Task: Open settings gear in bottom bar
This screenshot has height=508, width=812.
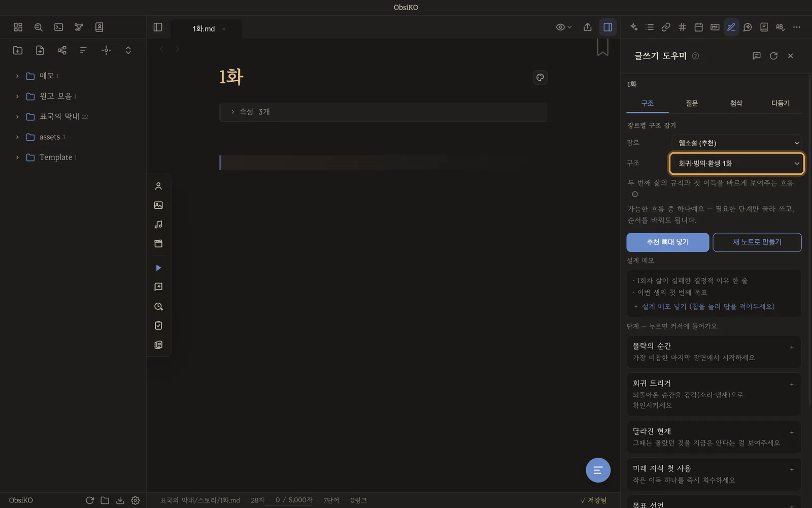Action: click(x=135, y=500)
